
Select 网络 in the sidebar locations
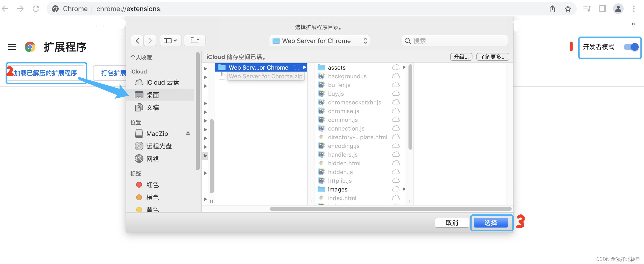point(153,159)
